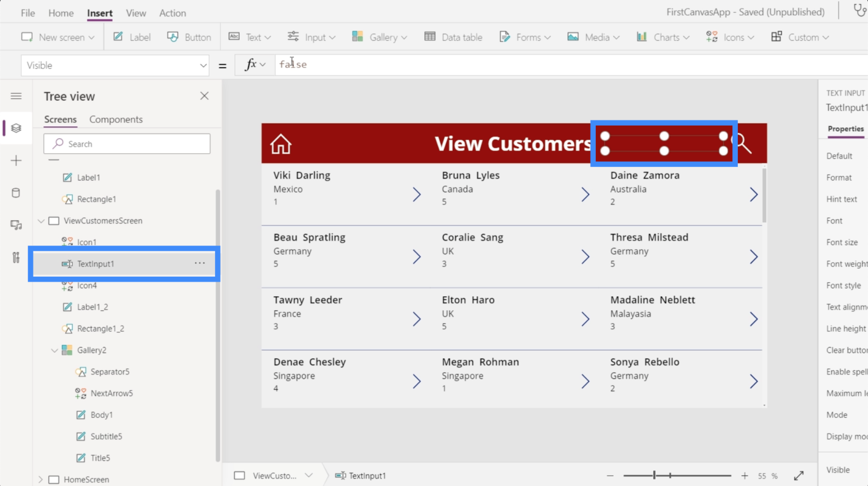868x486 pixels.
Task: Click the arrow next to Coralie Sang
Action: (585, 257)
